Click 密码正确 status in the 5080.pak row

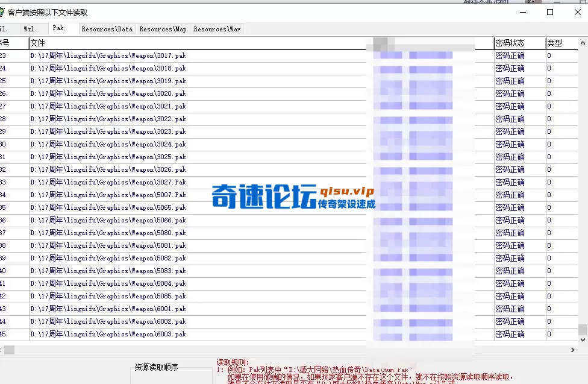click(510, 233)
